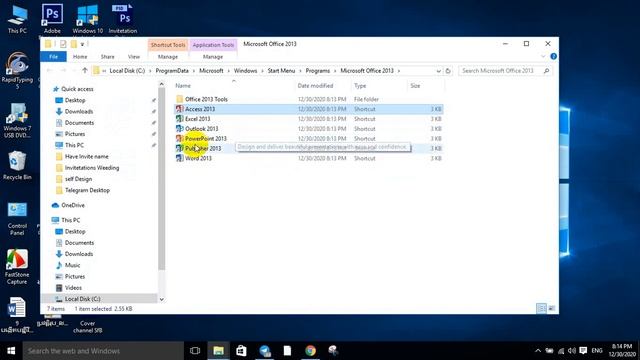640x360 pixels.
Task: Select OneDrive in the navigation pane
Action: [x=73, y=205]
